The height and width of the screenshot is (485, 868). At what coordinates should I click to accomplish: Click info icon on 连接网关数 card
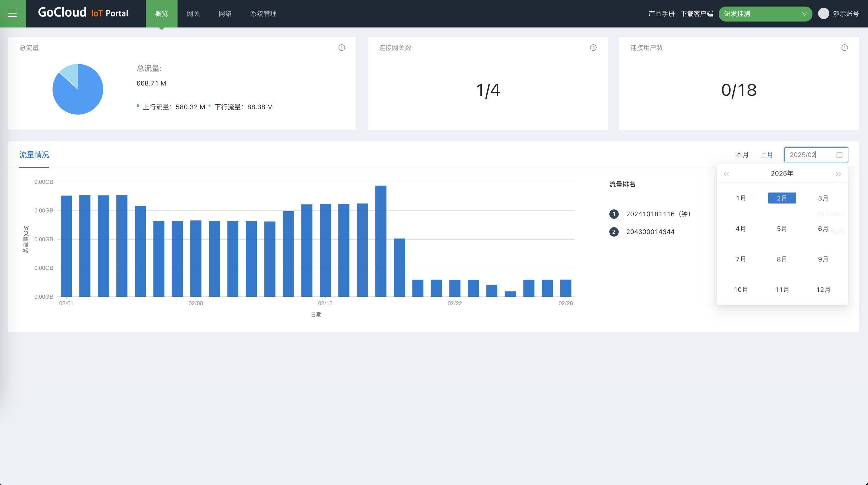point(593,47)
